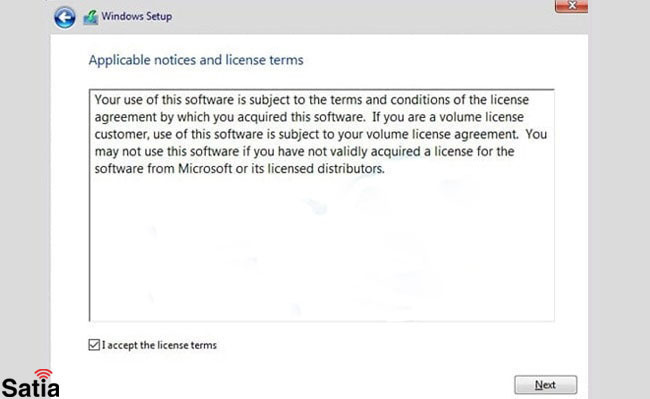Click the word 'Microsoft' in license text
Screen dimensions: 650x399
[205, 169]
